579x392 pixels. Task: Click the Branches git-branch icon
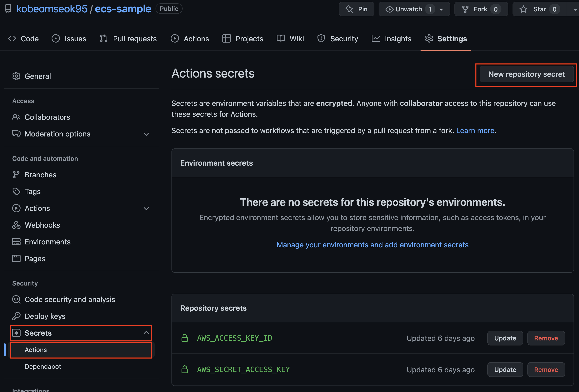click(16, 175)
